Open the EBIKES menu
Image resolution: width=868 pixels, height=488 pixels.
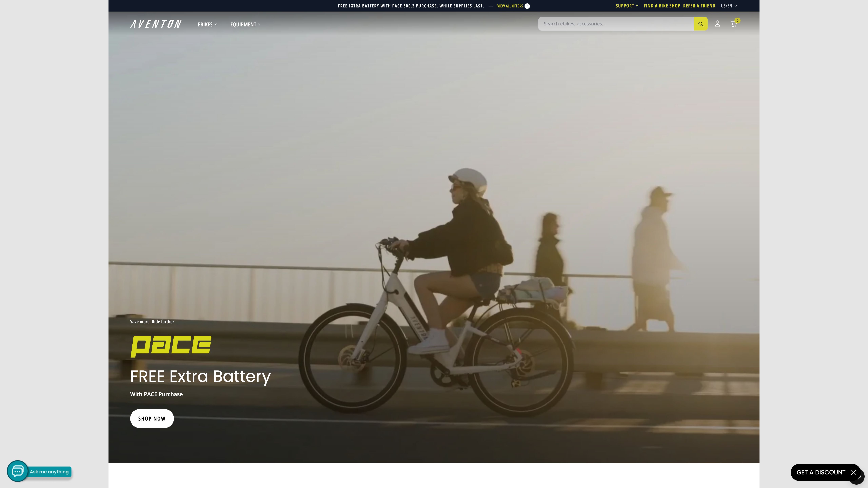point(205,24)
